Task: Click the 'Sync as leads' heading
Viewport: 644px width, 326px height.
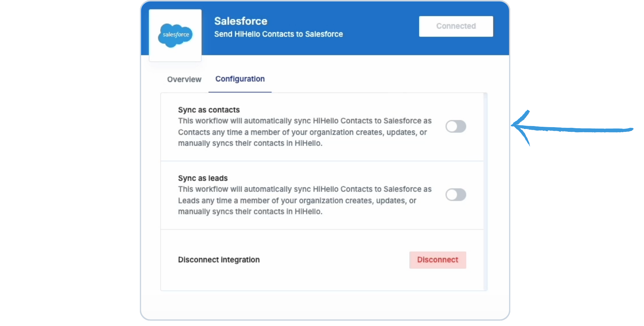Action: coord(203,178)
